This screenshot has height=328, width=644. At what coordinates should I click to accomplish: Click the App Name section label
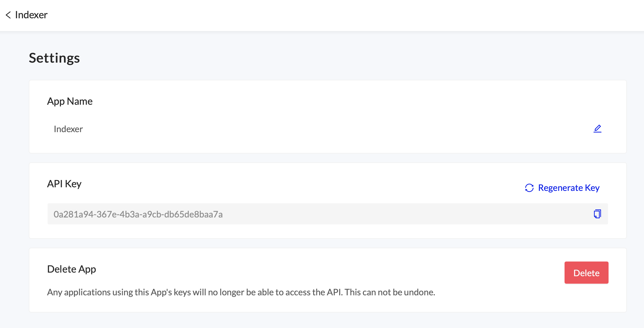tap(70, 101)
